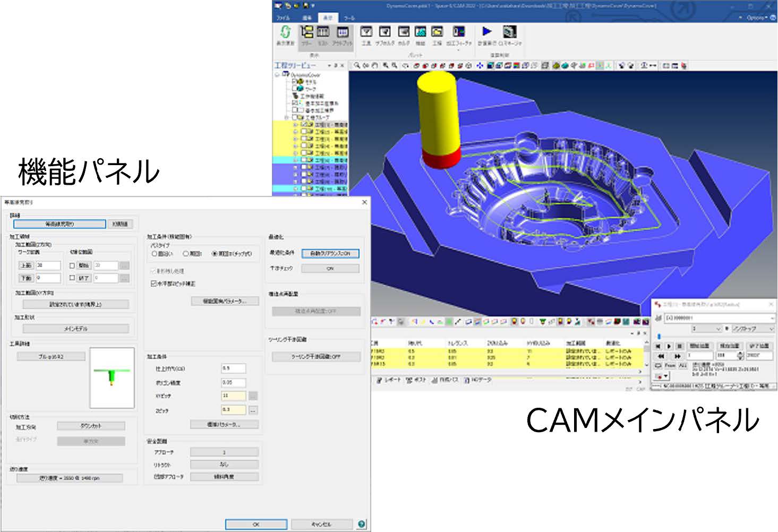The image size is (778, 532).
Task: Enable the cutting range start checkbox
Action: click(72, 265)
